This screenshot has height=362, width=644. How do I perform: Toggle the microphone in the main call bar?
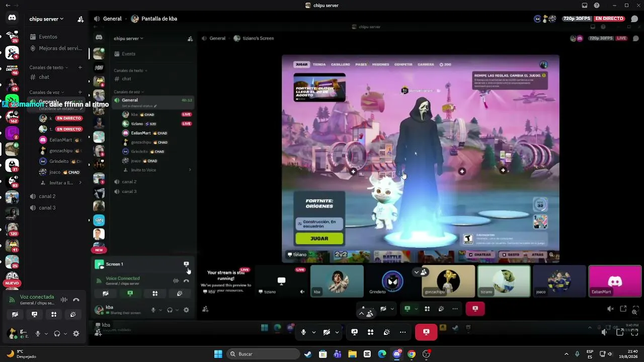(303, 332)
